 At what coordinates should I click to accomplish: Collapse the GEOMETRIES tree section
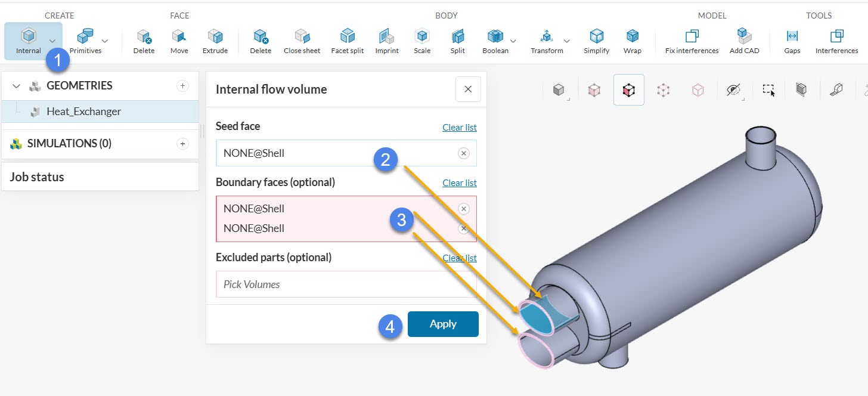16,86
